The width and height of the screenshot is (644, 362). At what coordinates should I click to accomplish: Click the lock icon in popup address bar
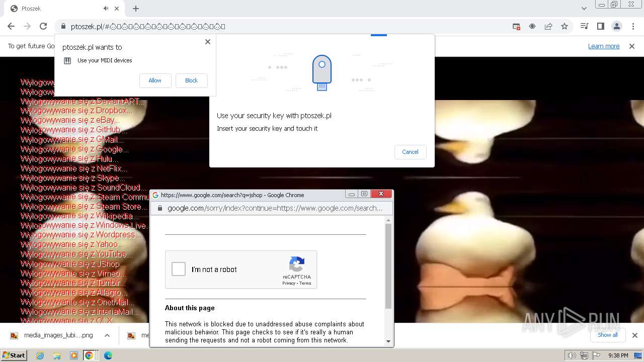tap(160, 208)
